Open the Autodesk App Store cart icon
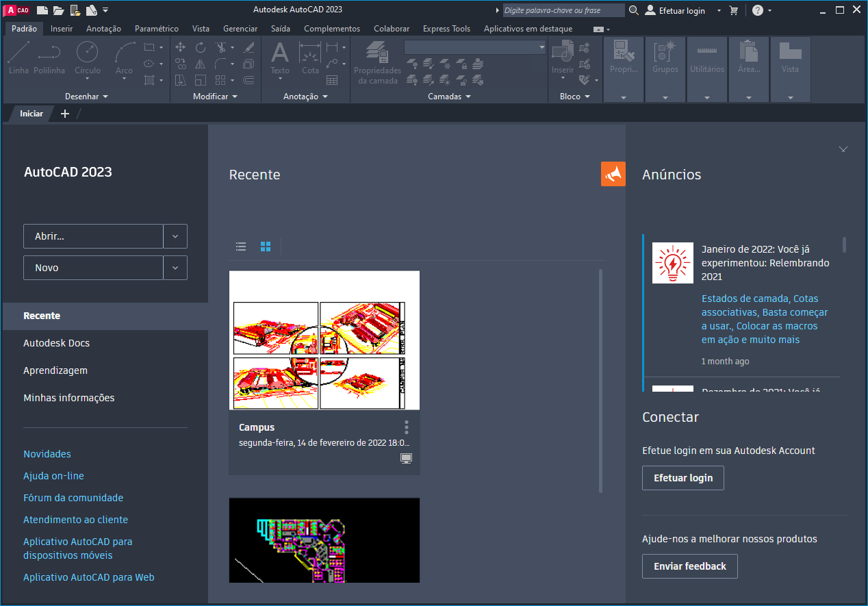The image size is (868, 606). 734,10
